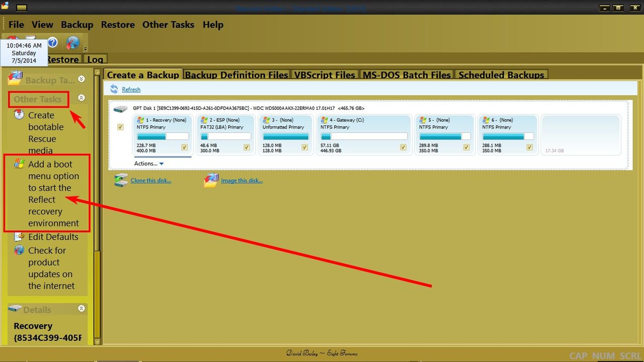The height and width of the screenshot is (362, 644).
Task: Click the Windows flag icon beside Add a boot menu option
Action: coord(19,163)
